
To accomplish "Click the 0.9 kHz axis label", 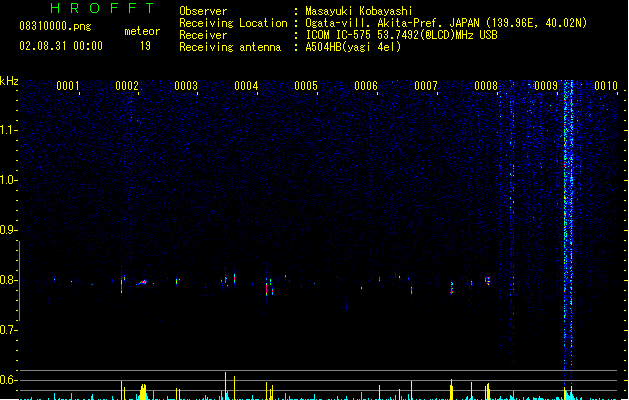I will [8, 230].
